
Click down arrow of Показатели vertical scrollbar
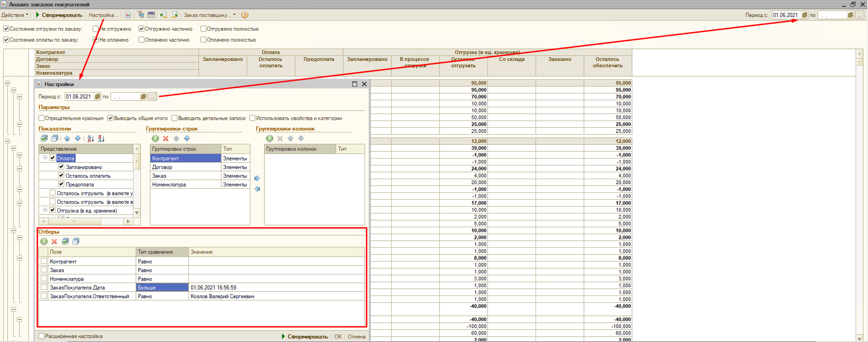tap(137, 213)
